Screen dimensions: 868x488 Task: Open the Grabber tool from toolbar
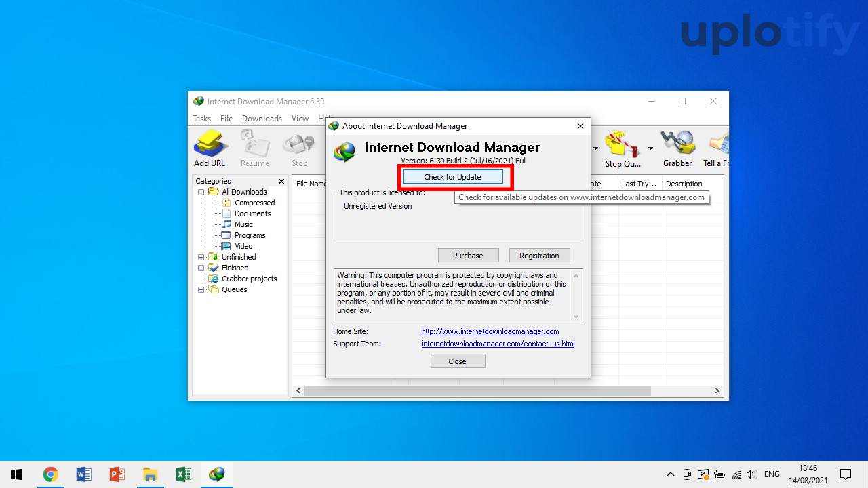point(677,149)
